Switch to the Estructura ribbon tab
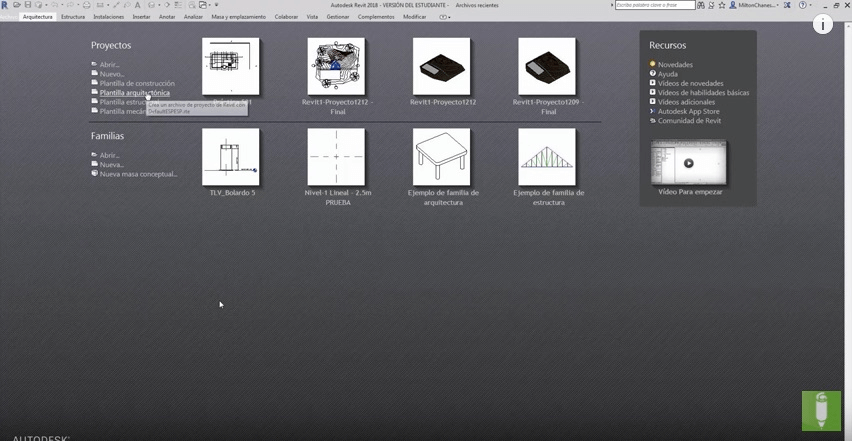 click(73, 17)
